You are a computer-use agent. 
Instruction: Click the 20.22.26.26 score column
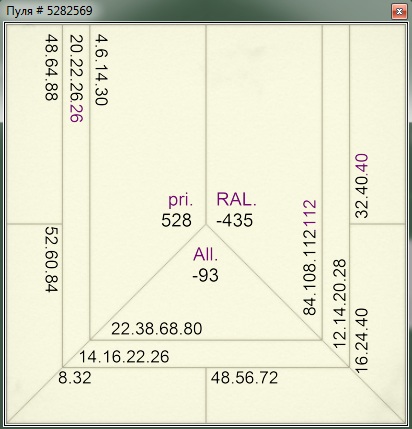(x=76, y=78)
